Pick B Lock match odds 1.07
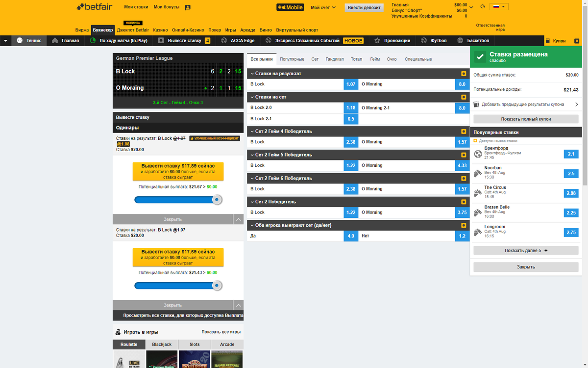The width and height of the screenshot is (588, 368). (x=350, y=84)
